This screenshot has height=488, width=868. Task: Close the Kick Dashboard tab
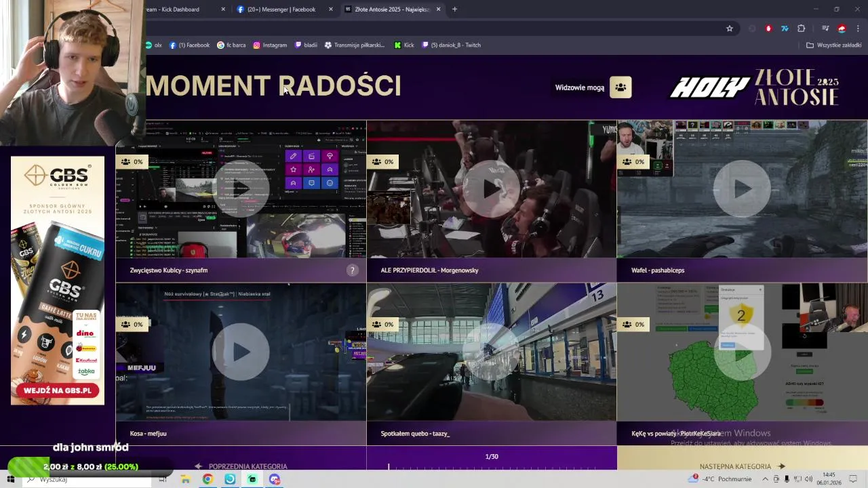(x=223, y=9)
